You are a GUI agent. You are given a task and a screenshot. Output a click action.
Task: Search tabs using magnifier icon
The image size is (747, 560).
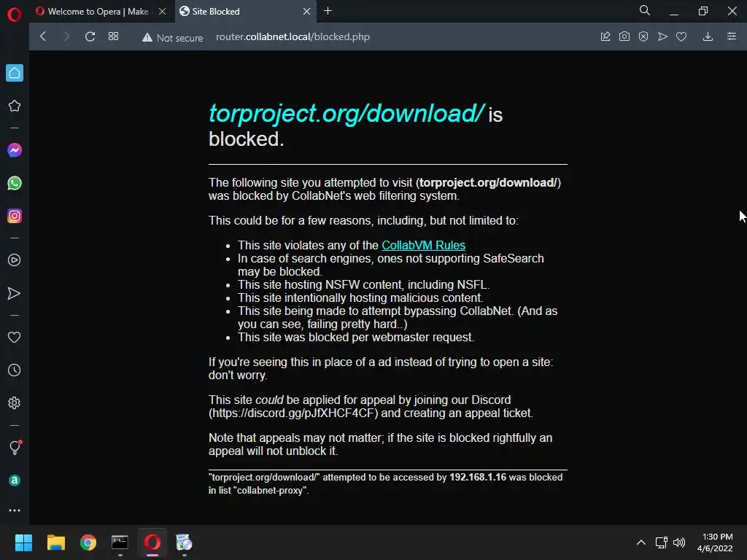point(645,10)
